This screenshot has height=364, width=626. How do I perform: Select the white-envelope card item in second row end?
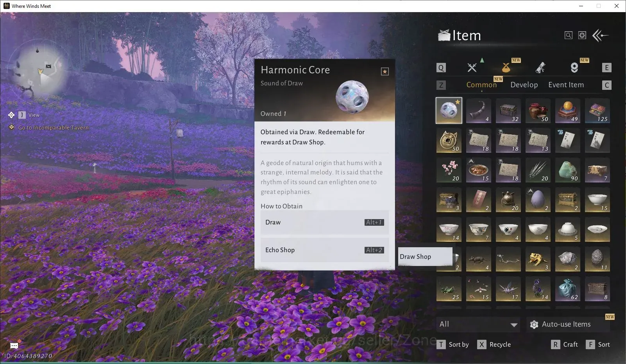click(597, 140)
